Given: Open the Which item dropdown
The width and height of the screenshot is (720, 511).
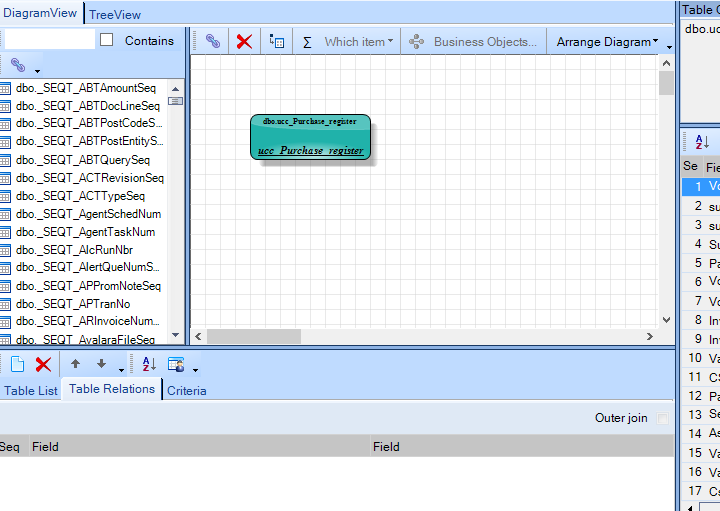Looking at the screenshot, I should pos(359,42).
